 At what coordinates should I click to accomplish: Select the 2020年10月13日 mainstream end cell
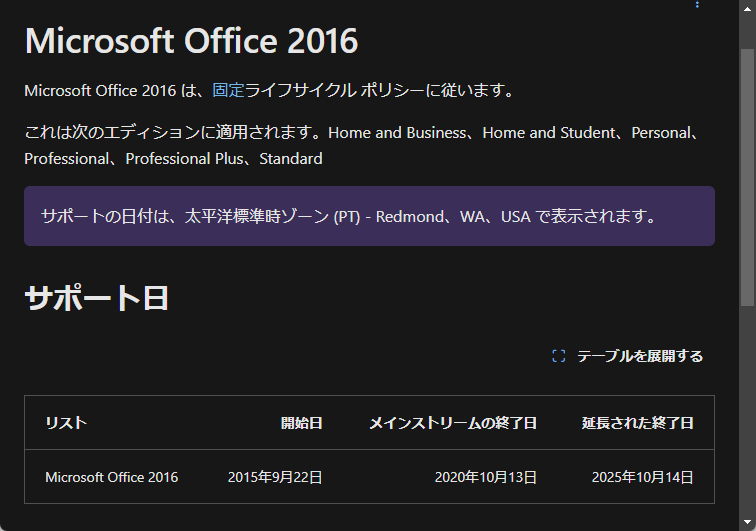click(486, 477)
